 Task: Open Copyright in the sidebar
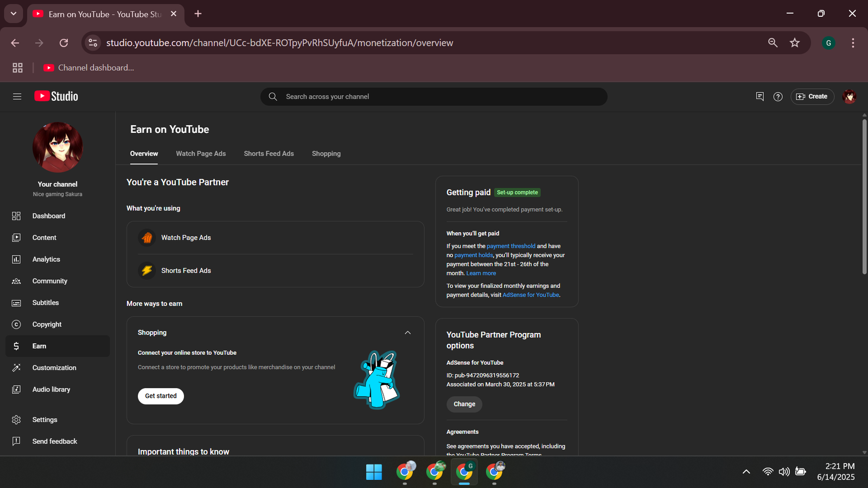[x=58, y=324]
